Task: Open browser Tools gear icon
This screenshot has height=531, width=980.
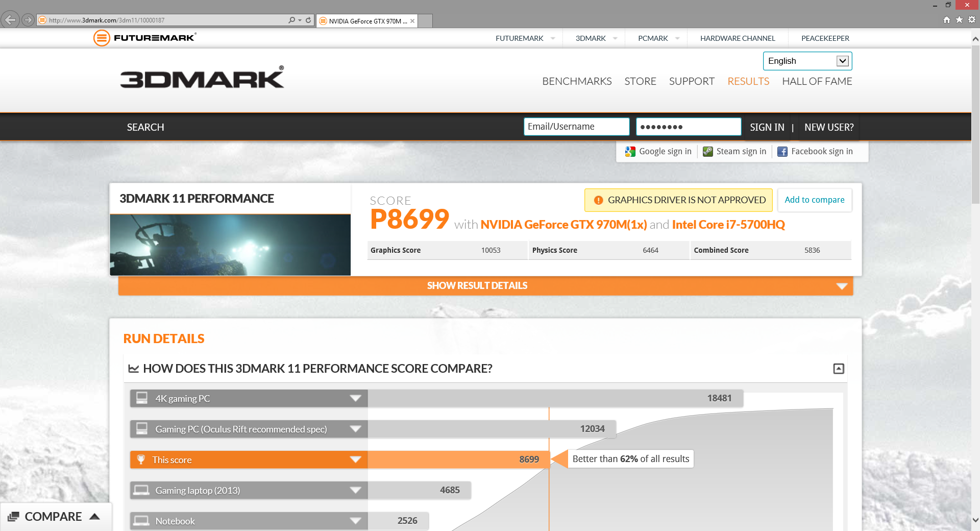Action: [x=972, y=19]
